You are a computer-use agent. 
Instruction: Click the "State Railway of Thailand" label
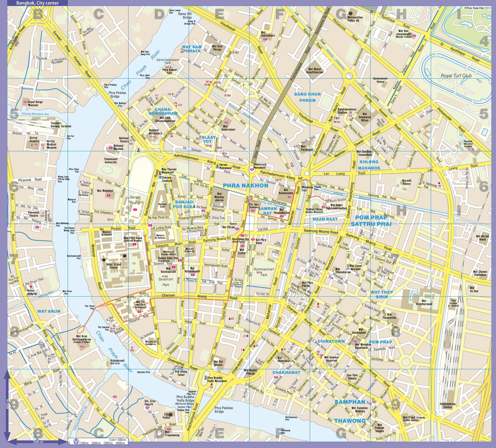click(453, 303)
